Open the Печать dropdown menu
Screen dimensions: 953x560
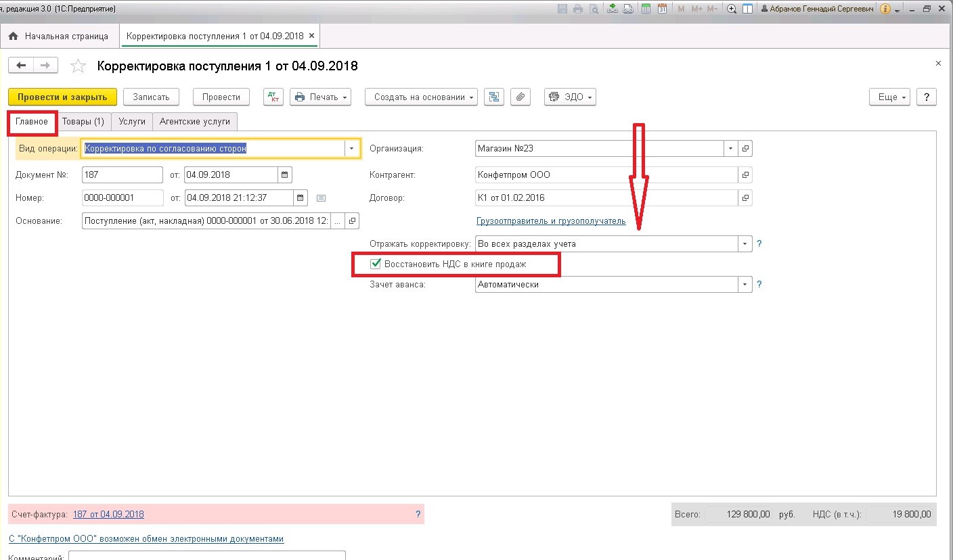[x=321, y=97]
